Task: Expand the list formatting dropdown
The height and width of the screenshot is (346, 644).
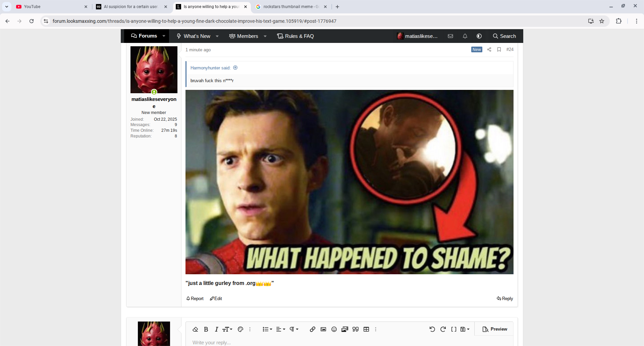Action: point(267,329)
